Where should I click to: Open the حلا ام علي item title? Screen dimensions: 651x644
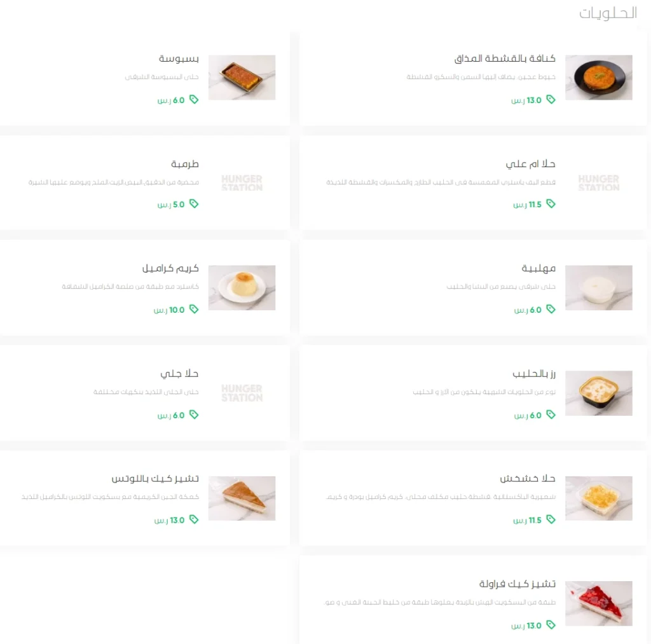click(530, 164)
